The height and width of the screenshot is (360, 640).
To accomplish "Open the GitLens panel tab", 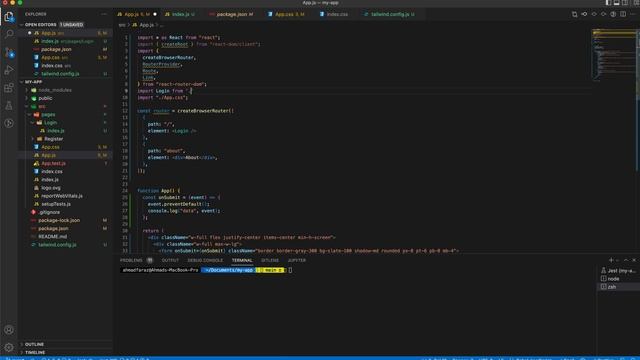I will [x=270, y=260].
